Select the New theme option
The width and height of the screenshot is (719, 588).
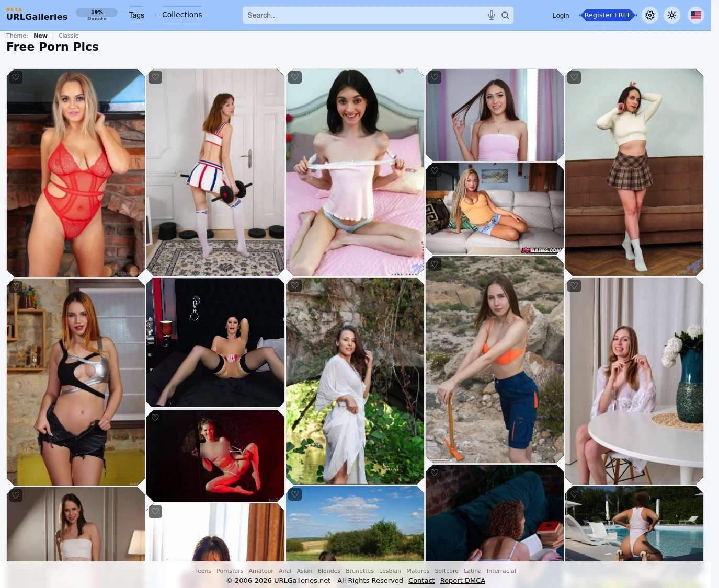(x=40, y=36)
